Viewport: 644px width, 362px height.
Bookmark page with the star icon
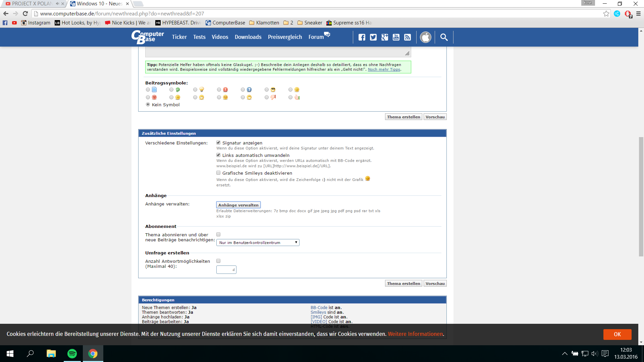click(x=606, y=14)
